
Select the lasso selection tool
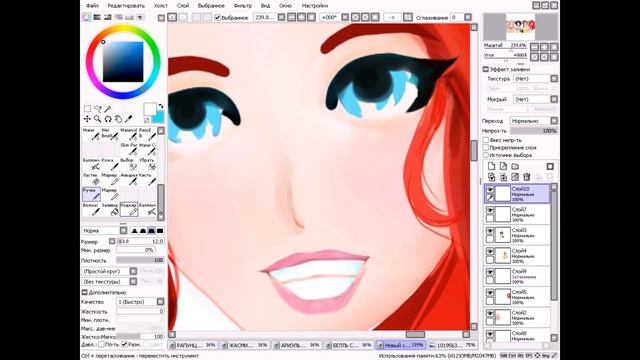point(98,109)
